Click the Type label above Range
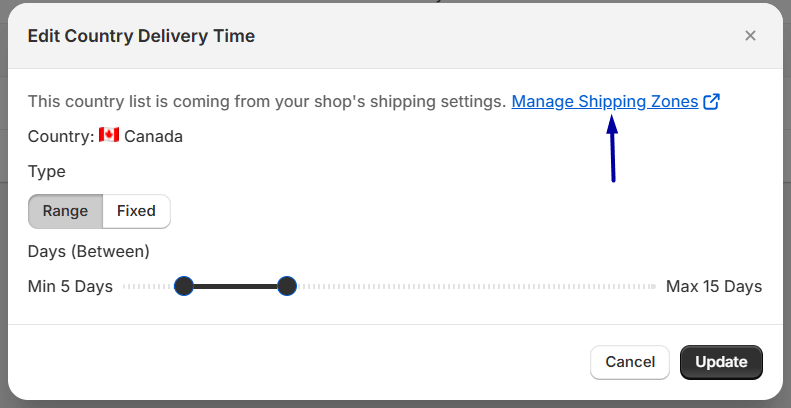 [46, 171]
